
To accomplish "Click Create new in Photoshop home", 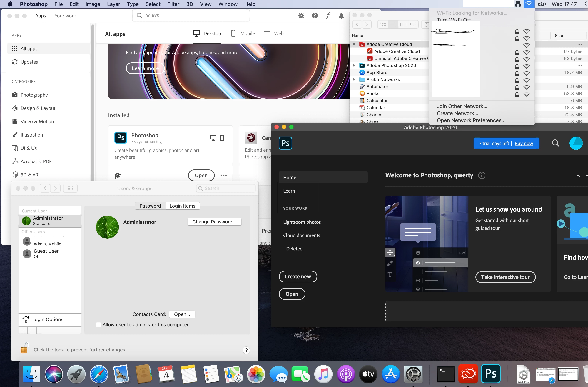I will click(298, 276).
